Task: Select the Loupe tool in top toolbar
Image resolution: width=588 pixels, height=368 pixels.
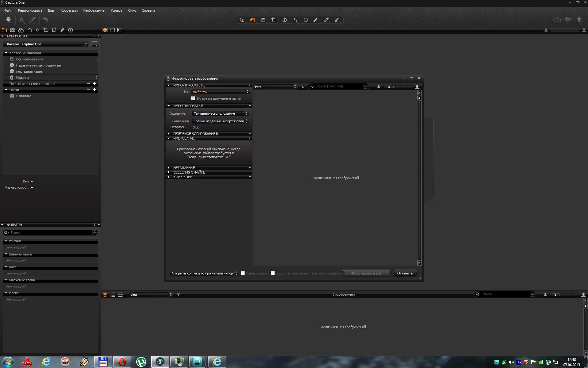Action: pos(263,20)
